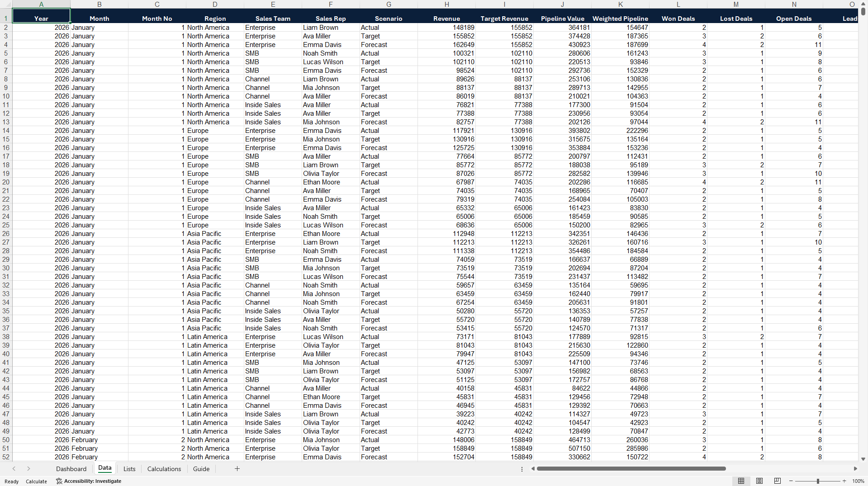Click the vertical scrollbar thumb
Screen dimensions: 868x486
[x=863, y=11]
